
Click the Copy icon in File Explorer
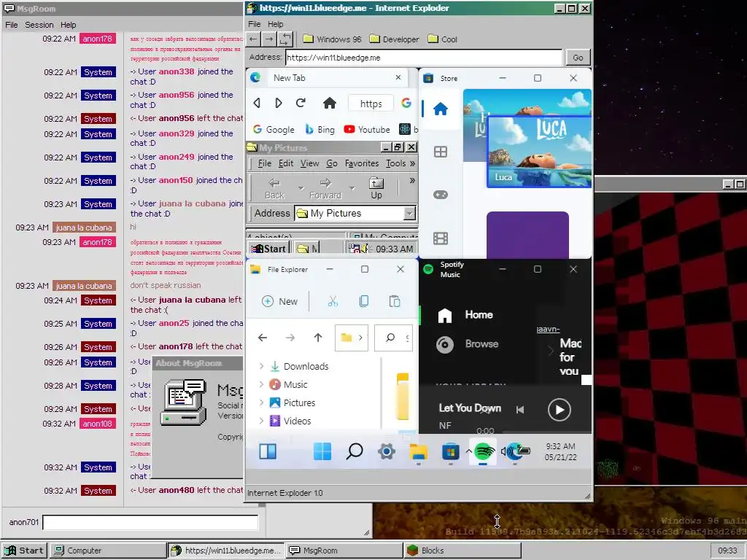tap(363, 301)
